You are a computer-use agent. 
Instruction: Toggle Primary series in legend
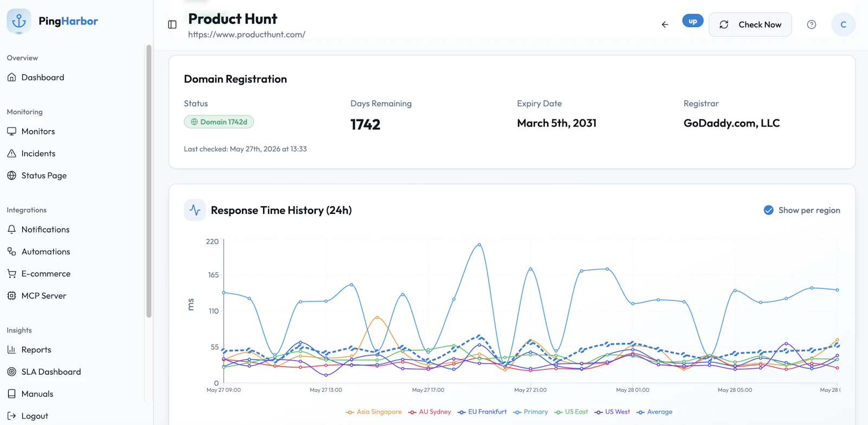click(531, 412)
